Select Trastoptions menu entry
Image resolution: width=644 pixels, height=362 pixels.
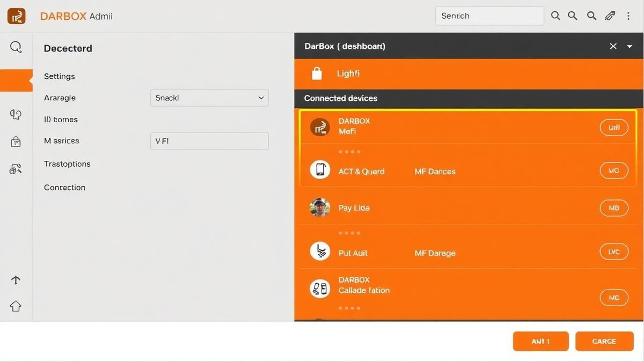tap(67, 164)
